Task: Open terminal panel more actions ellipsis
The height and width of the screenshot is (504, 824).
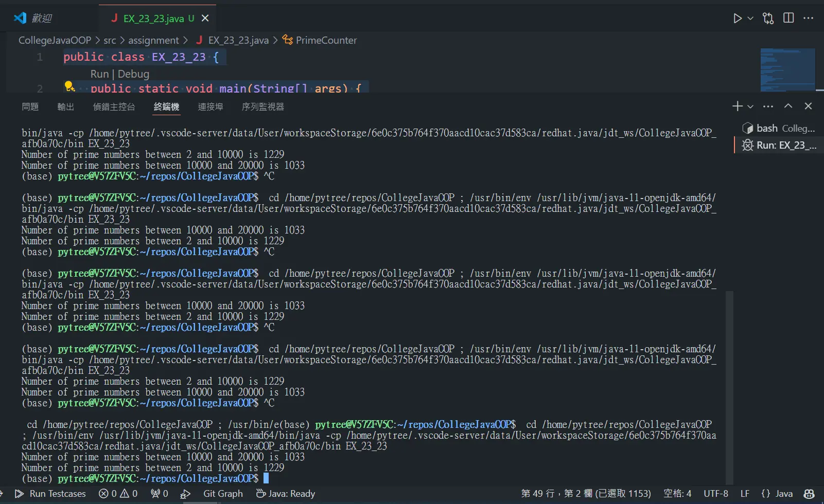Action: coord(768,106)
